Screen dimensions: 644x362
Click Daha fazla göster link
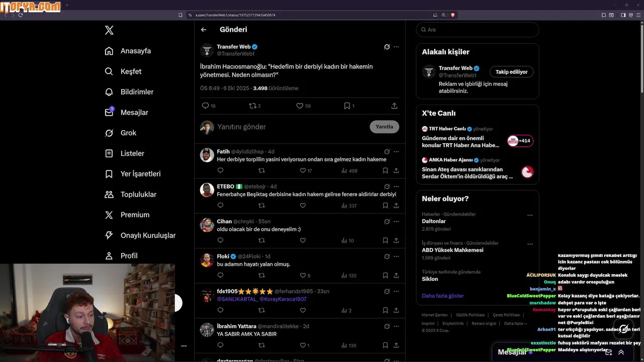[443, 296]
